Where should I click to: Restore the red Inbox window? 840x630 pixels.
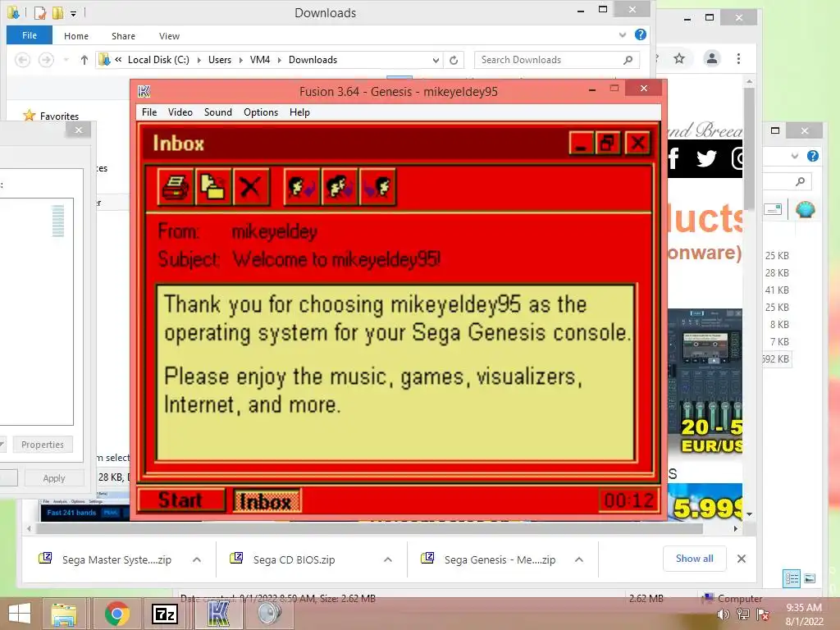click(x=608, y=143)
